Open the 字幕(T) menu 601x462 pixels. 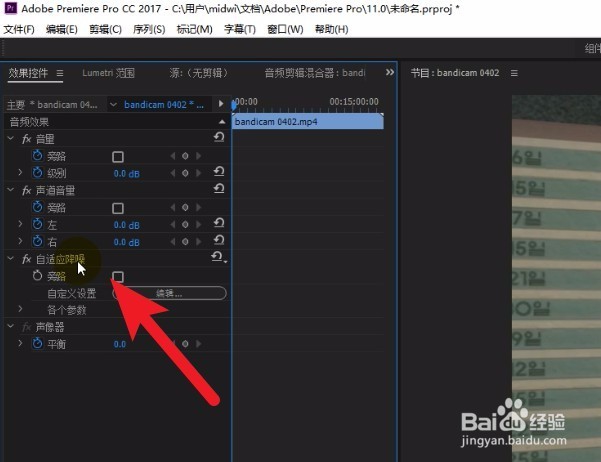240,30
